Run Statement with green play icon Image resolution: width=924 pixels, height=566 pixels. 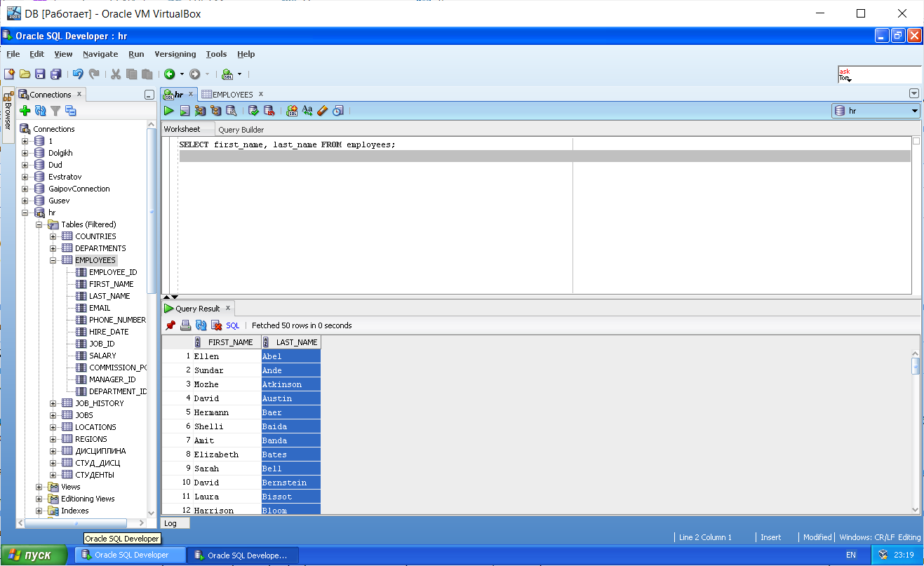[169, 110]
